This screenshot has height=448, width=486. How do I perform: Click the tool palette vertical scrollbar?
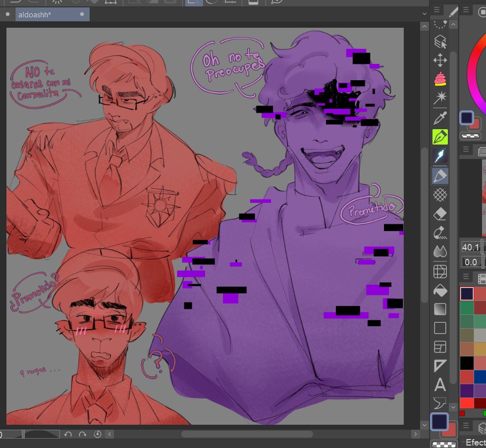click(x=453, y=217)
